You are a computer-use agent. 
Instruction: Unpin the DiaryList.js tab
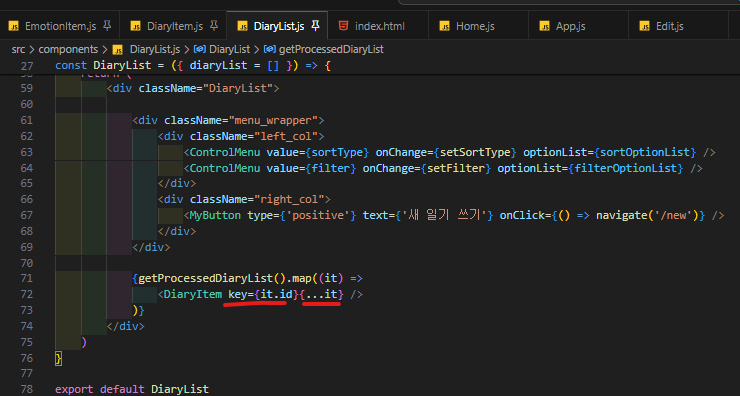315,25
